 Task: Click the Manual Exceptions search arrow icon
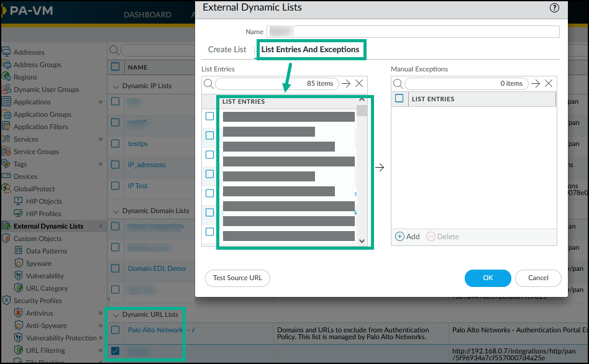[x=536, y=83]
